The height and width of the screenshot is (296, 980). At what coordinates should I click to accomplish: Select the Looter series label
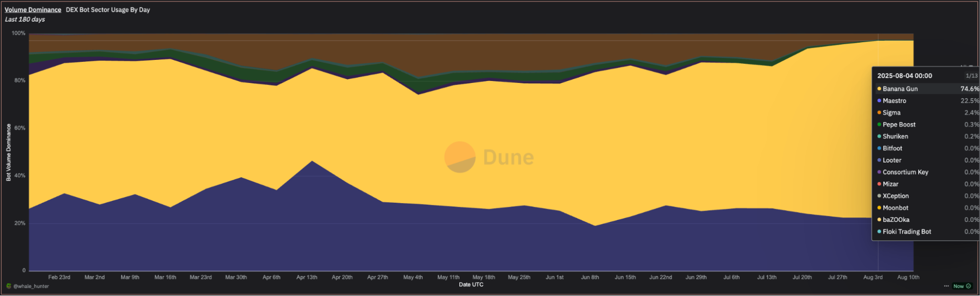coord(892,160)
